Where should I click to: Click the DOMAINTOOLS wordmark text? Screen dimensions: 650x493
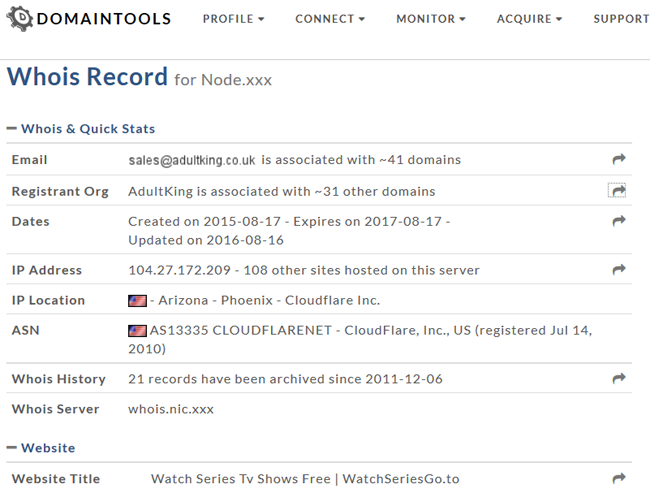(x=104, y=19)
